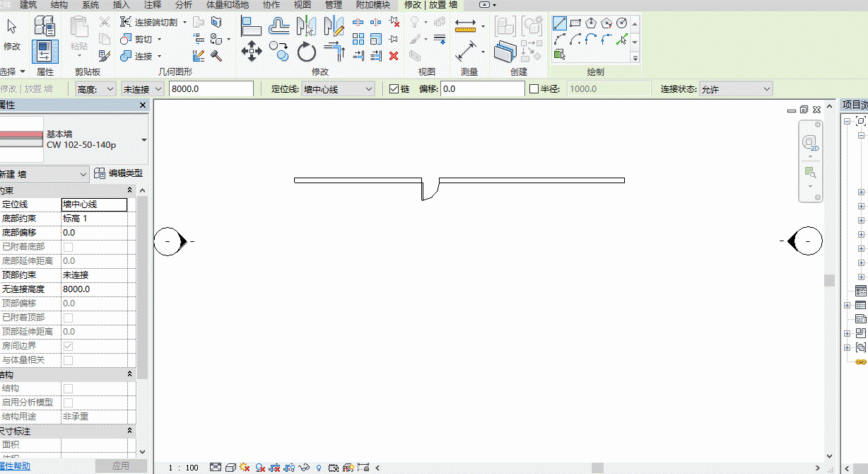
Task: Select the Align tool in Modify panel
Action: (251, 27)
